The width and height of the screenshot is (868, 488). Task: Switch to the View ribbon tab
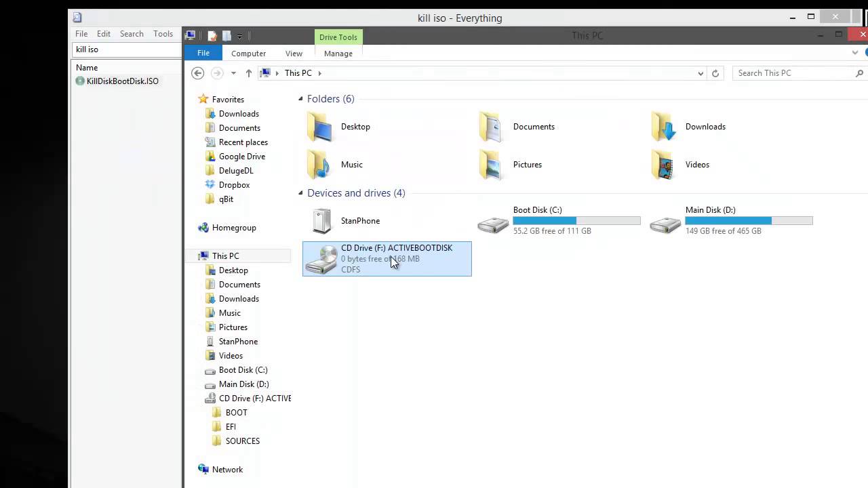294,54
